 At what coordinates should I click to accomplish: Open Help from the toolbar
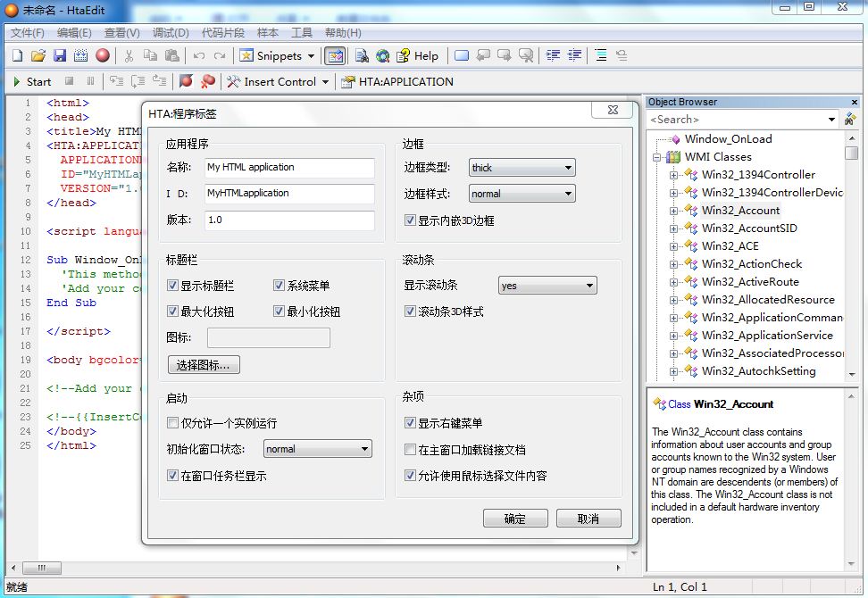(417, 55)
